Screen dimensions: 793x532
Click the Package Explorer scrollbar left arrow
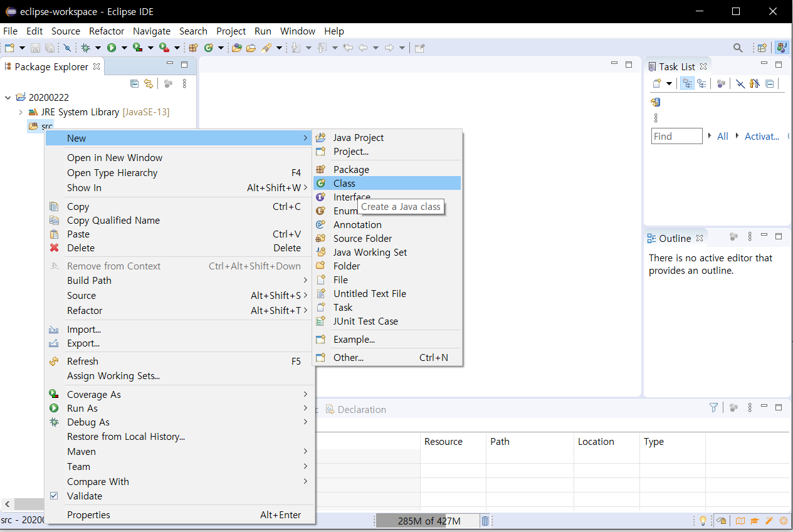[8, 504]
